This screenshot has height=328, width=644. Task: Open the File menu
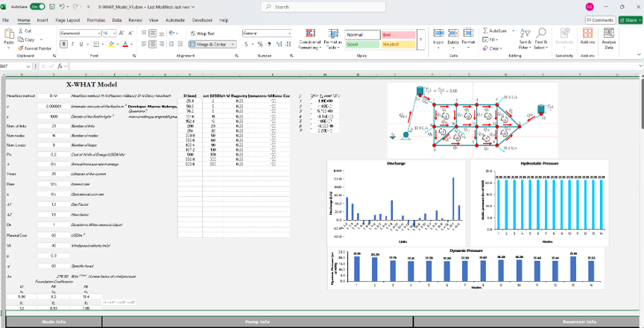(6, 20)
